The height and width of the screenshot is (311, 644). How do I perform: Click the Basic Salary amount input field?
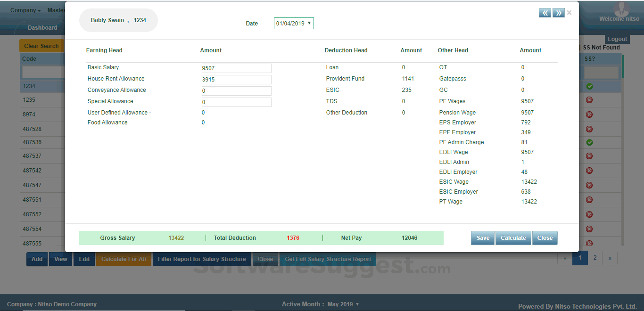(x=236, y=68)
